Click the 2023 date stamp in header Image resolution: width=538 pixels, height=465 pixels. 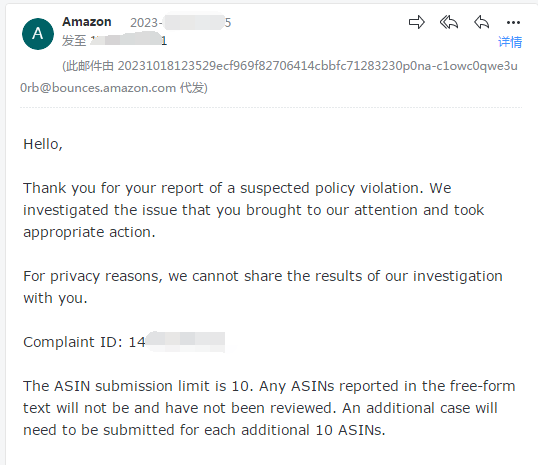point(180,23)
